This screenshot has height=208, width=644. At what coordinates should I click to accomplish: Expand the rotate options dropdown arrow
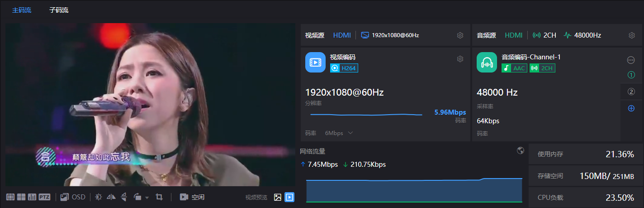click(147, 198)
